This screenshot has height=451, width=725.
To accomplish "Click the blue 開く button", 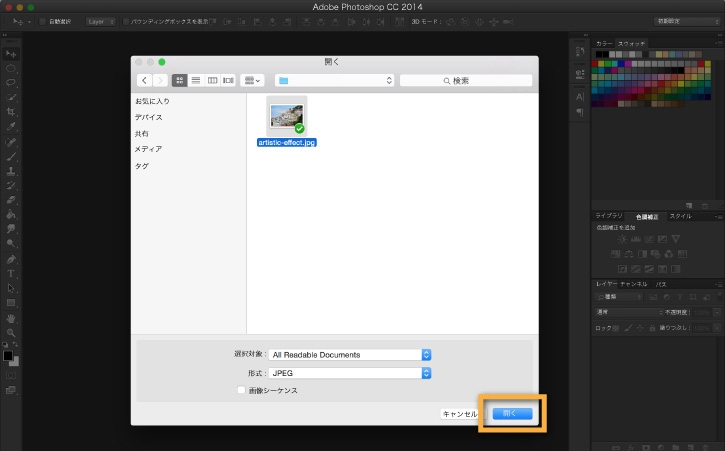I will (512, 414).
